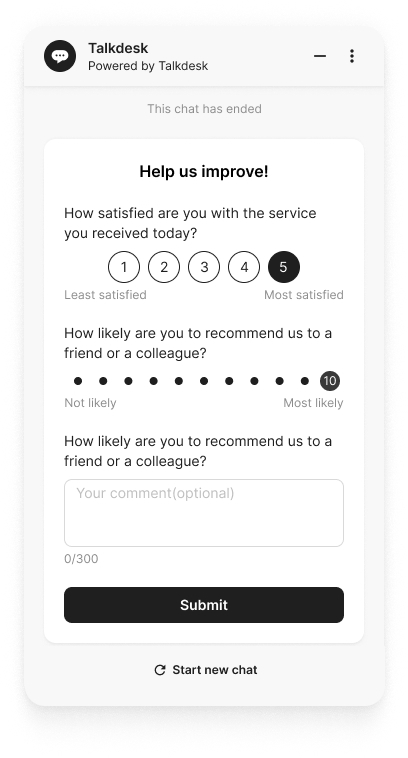The width and height of the screenshot is (408, 758).
Task: Set recommendation score to first dot
Action: (78, 381)
